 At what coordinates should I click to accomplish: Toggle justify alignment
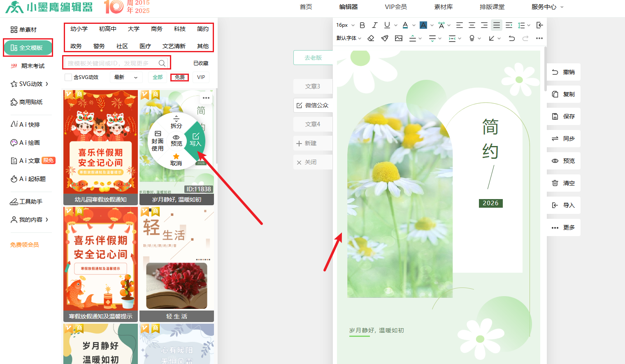(497, 25)
